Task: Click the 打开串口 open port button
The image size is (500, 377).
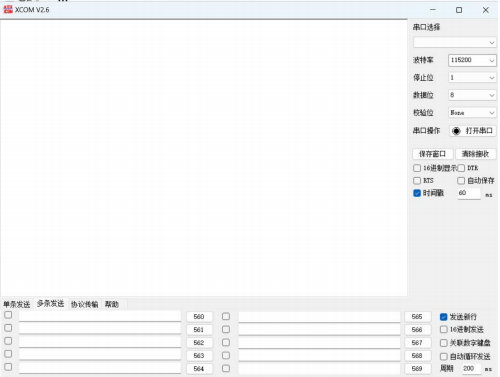Action: pyautogui.click(x=472, y=131)
